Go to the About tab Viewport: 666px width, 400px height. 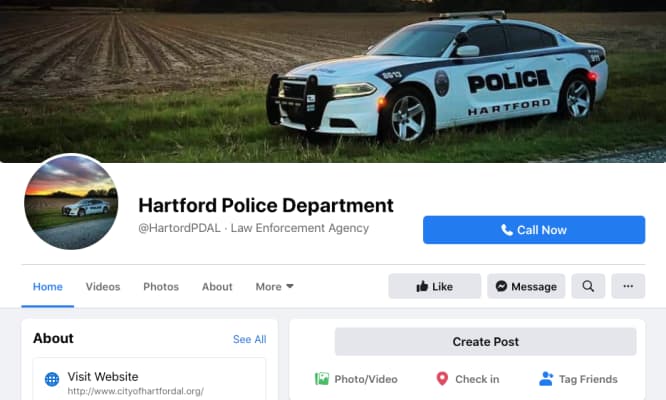click(217, 287)
